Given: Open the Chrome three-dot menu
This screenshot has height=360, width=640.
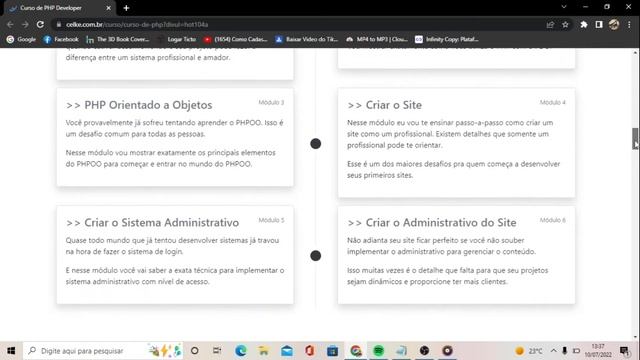Looking at the screenshot, I should pyautogui.click(x=629, y=24).
